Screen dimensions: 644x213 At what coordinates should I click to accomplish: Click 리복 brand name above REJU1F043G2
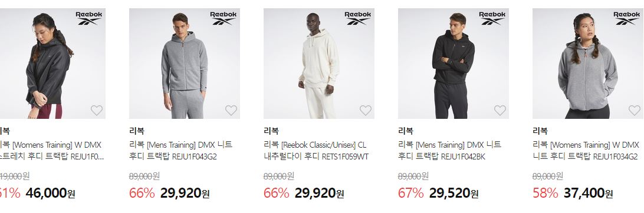click(x=137, y=131)
